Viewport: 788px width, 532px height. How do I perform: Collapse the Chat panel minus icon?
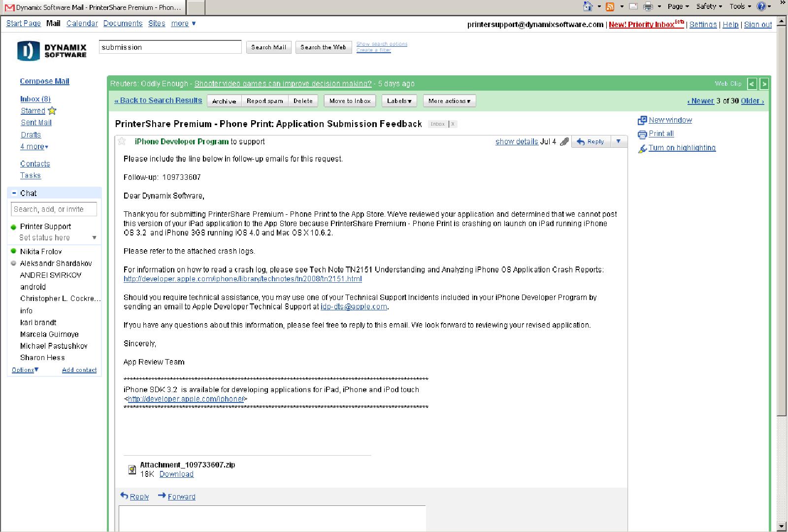click(x=14, y=193)
